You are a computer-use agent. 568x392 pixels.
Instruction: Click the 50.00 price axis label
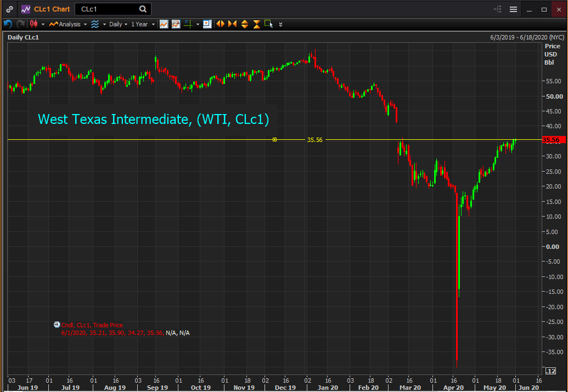[555, 96]
